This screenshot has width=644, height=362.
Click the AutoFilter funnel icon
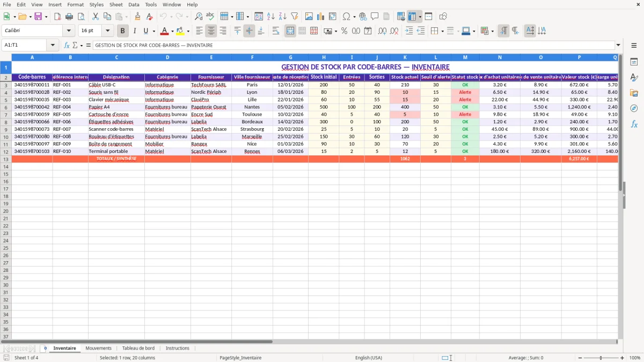[294, 17]
